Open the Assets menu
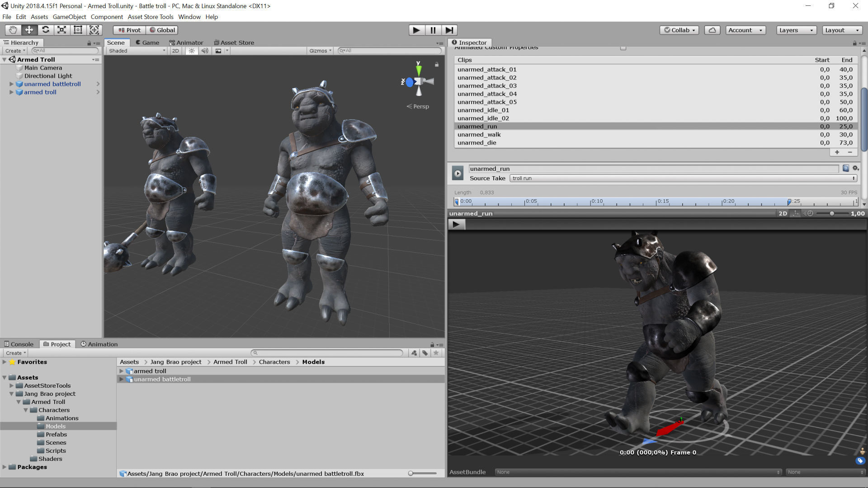This screenshot has width=868, height=488. point(39,17)
